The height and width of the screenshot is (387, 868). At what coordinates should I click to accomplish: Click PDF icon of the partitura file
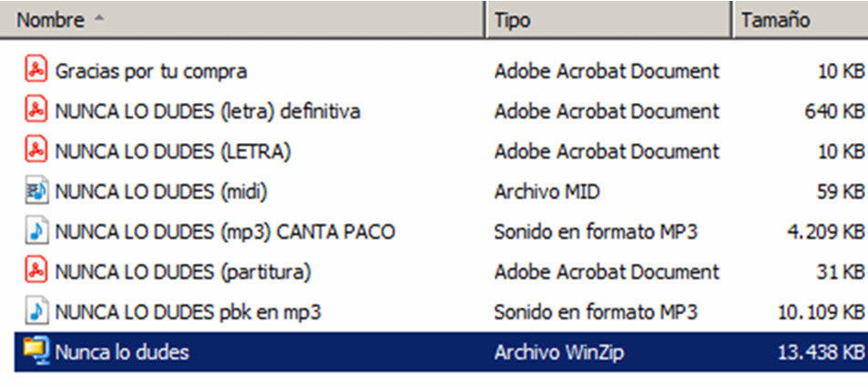pyautogui.click(x=36, y=271)
